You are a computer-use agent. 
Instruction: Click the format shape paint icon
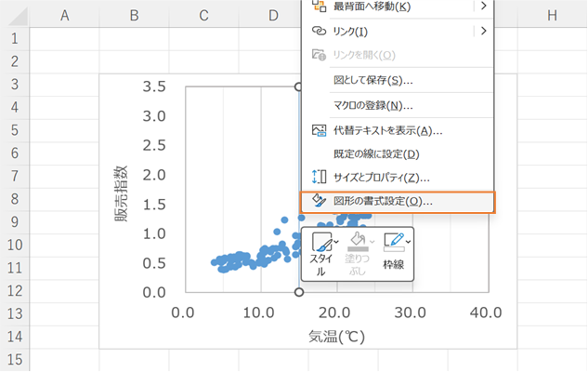[x=319, y=200]
